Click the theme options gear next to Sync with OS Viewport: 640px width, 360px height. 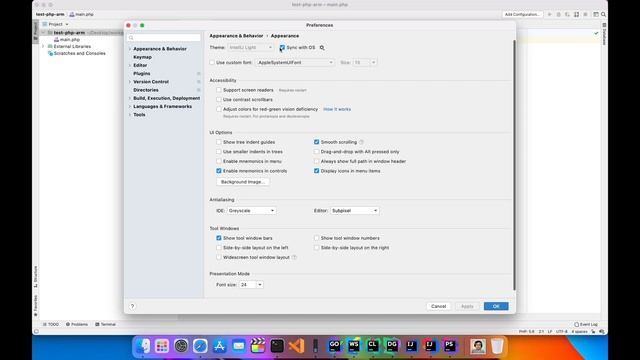[x=322, y=48]
